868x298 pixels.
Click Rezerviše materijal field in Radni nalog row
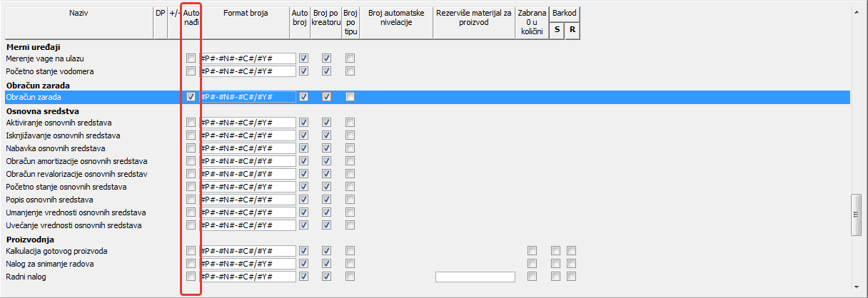(474, 277)
